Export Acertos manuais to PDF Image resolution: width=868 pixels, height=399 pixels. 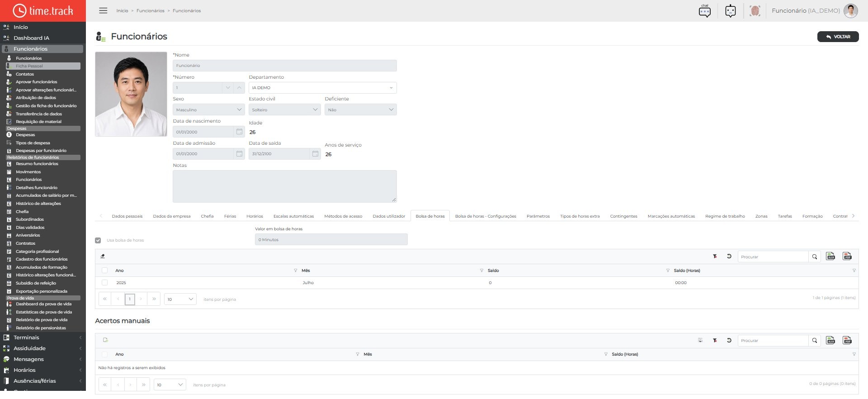pos(847,340)
